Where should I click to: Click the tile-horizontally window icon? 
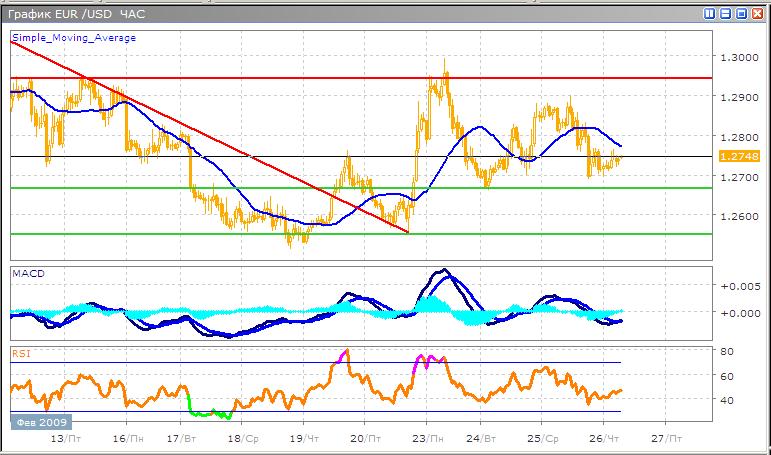coord(725,14)
